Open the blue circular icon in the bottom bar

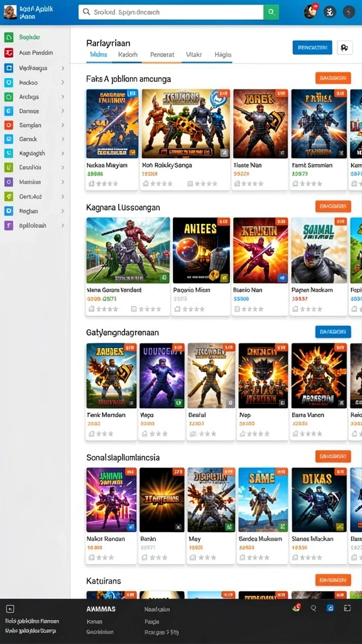point(330,609)
